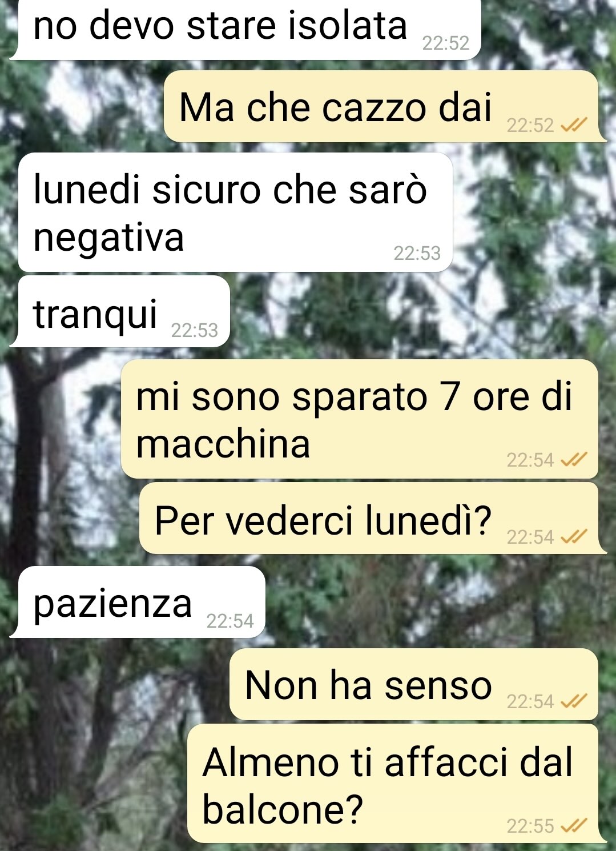
Task: Tap the double check mark on "Ma che cazzo dai"
Action: (574, 125)
